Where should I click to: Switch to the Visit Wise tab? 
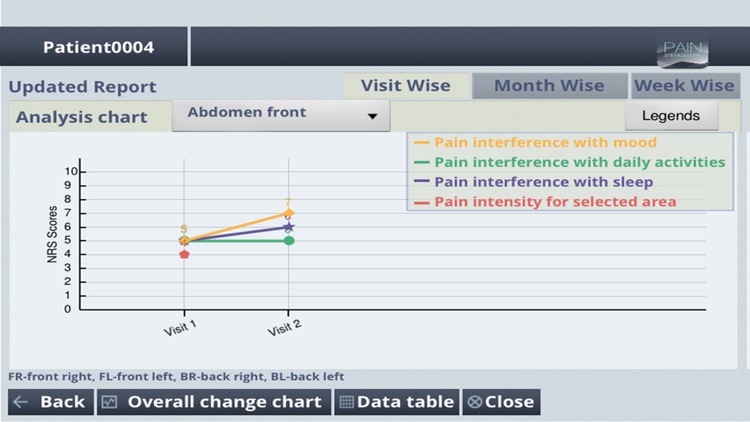[x=405, y=86]
